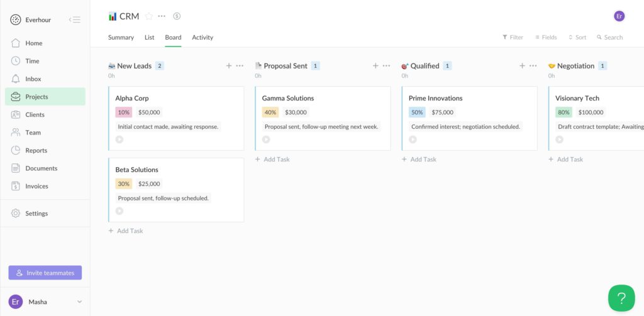Click the Negotiation column title
Viewport: 644px width, 316px height.
575,66
